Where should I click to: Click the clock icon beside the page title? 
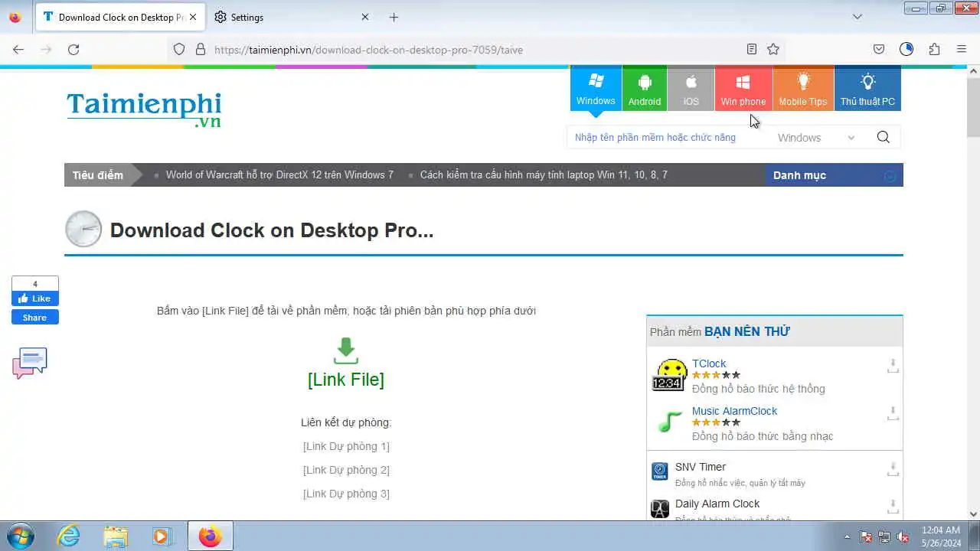[83, 229]
